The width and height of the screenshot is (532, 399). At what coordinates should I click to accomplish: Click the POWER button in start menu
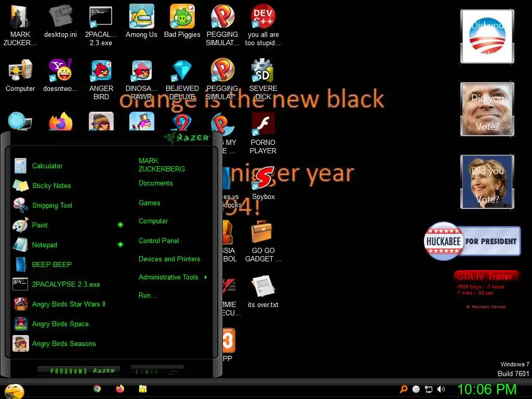pos(157,371)
